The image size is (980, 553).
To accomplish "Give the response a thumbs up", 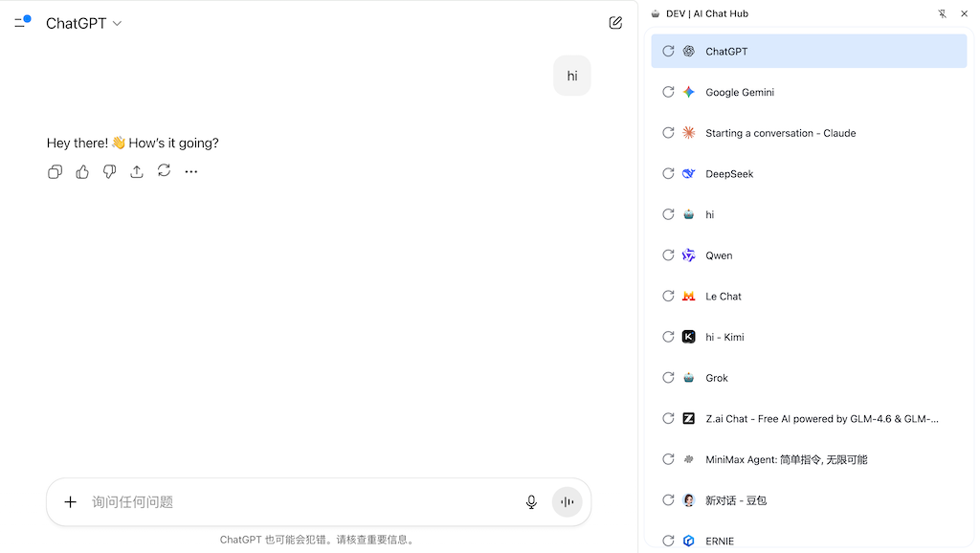I will [82, 172].
